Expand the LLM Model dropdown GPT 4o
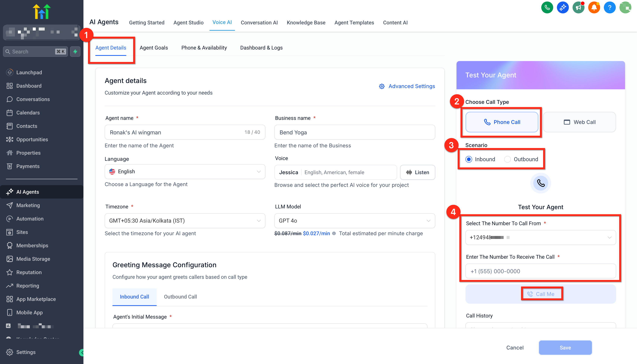Screen dimensions: 637x364 354,221
